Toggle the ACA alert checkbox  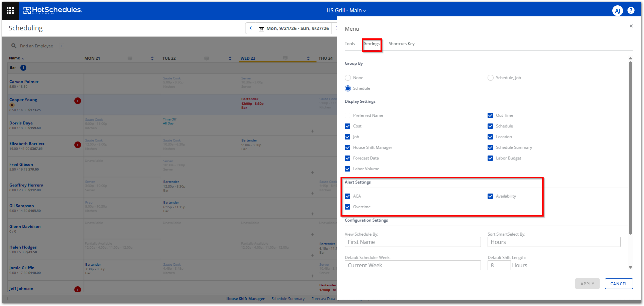348,196
